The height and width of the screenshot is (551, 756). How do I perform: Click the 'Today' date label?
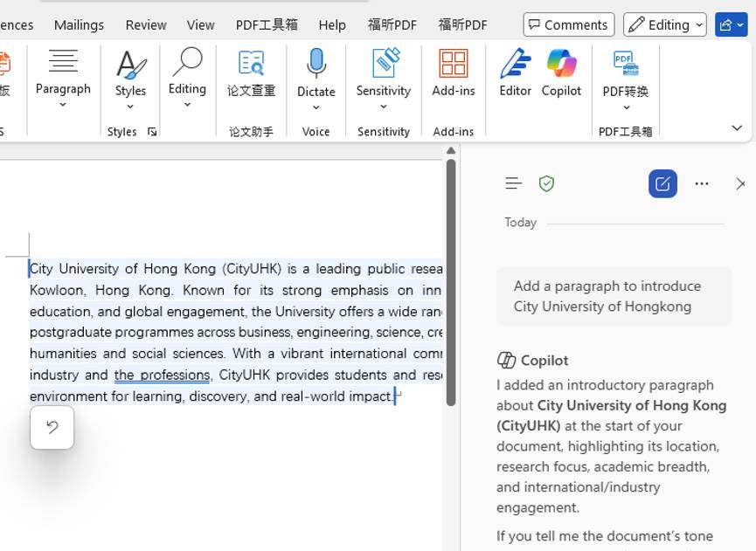[520, 223]
